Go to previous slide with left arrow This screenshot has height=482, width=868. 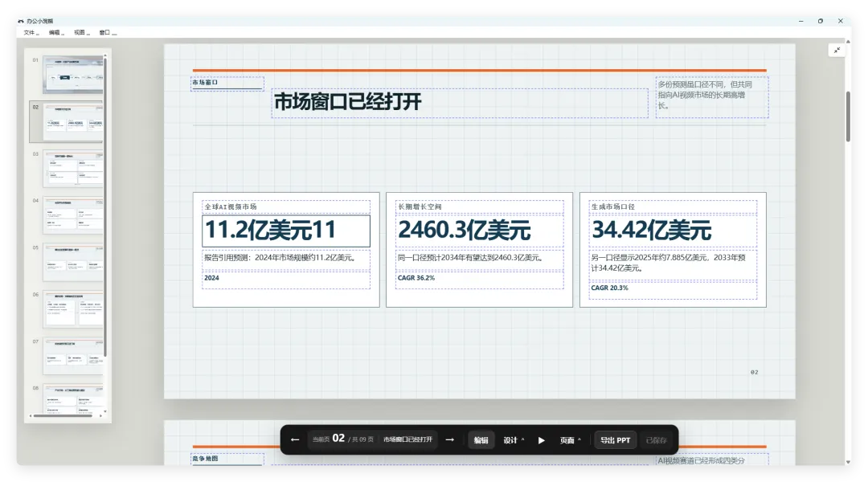click(294, 440)
